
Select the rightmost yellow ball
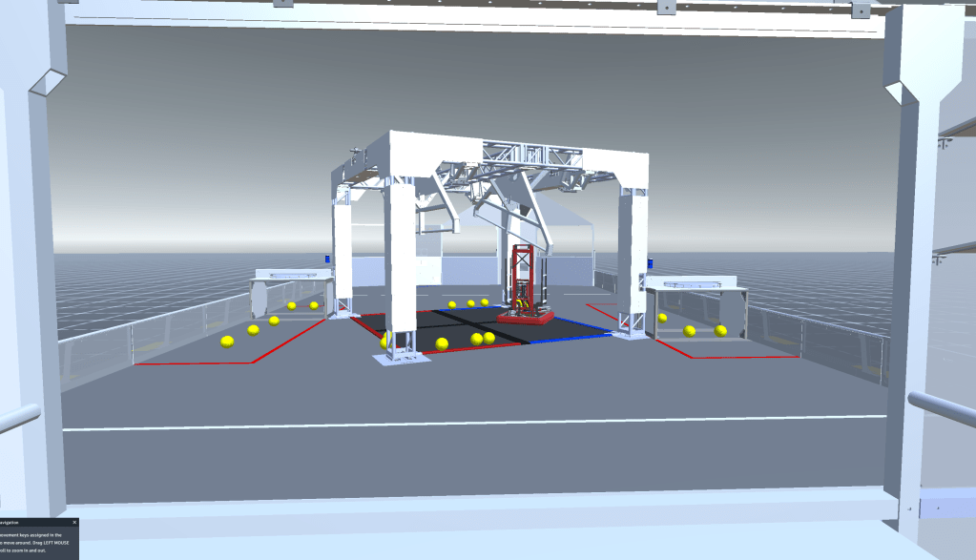pos(721,331)
